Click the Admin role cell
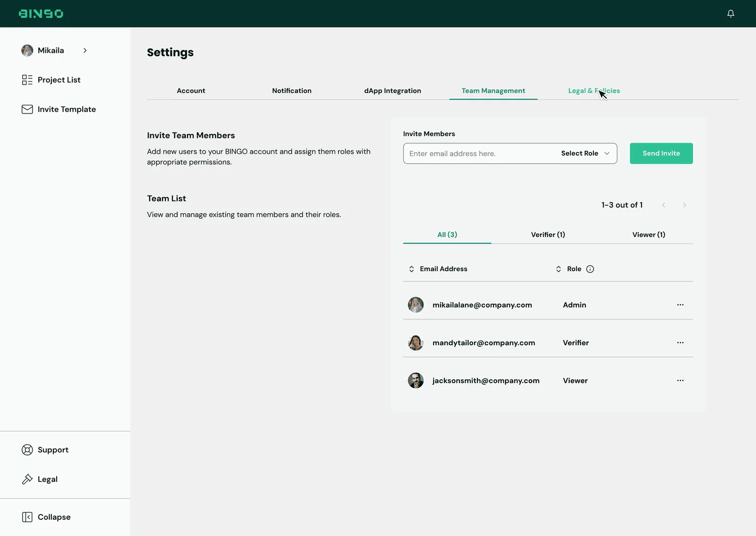 point(575,305)
